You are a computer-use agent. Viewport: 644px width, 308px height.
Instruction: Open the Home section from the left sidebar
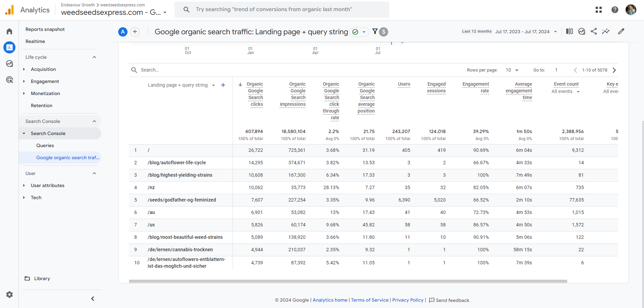(x=9, y=31)
